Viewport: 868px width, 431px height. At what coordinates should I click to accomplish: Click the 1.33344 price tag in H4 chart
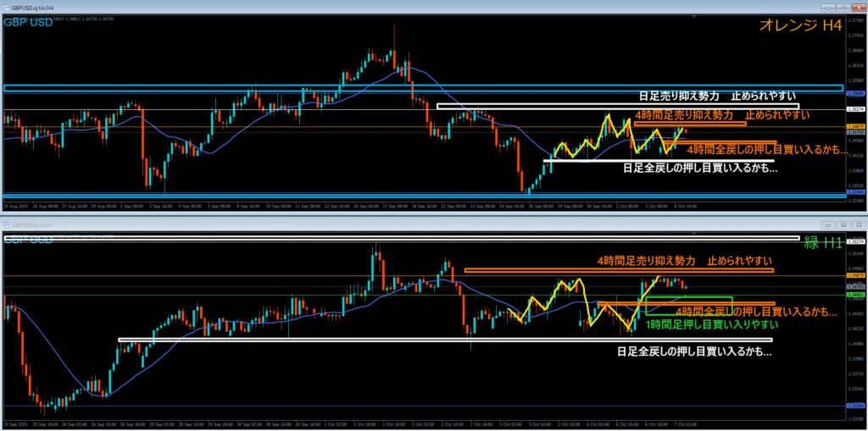pyautogui.click(x=855, y=191)
